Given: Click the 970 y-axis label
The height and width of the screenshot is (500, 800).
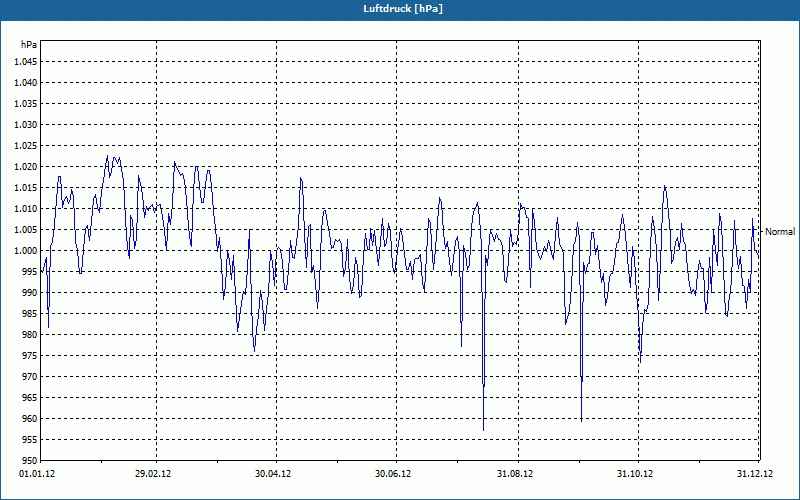Looking at the screenshot, I should (x=30, y=377).
